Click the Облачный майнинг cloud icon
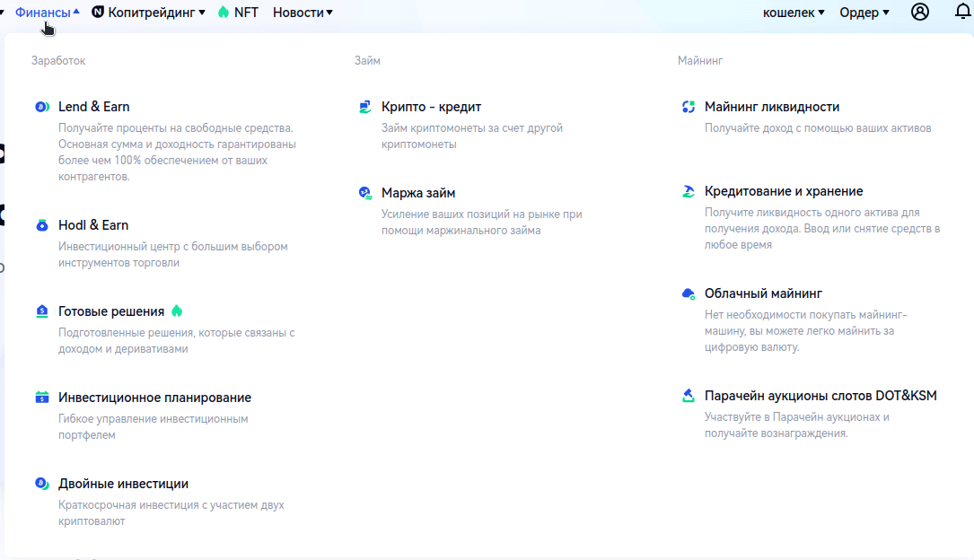The height and width of the screenshot is (560, 974). coord(689,293)
